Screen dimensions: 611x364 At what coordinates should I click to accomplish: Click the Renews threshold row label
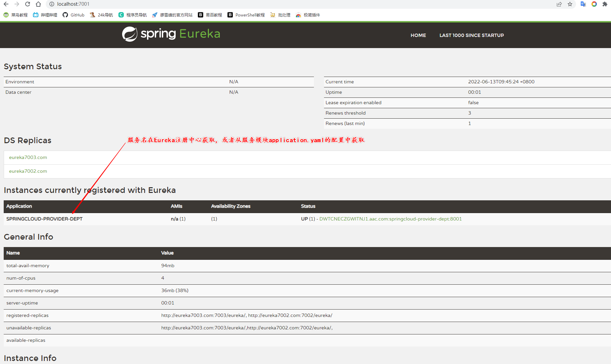pos(346,113)
